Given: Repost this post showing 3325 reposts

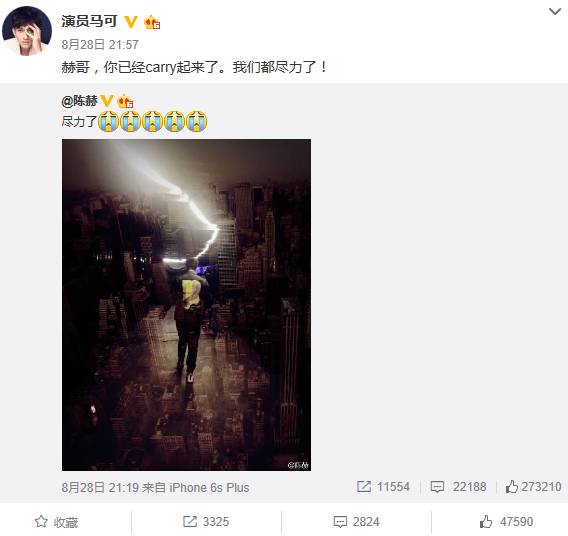Looking at the screenshot, I should pos(206,522).
